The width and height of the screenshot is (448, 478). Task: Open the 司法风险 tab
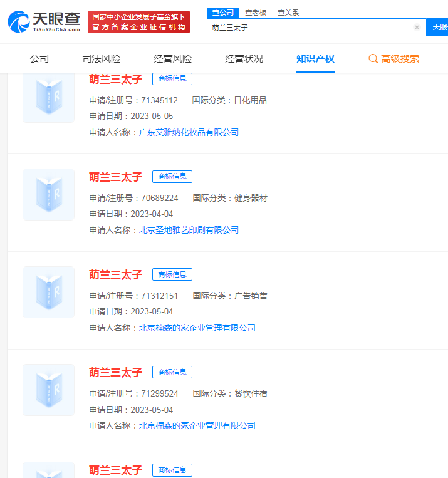pyautogui.click(x=102, y=58)
